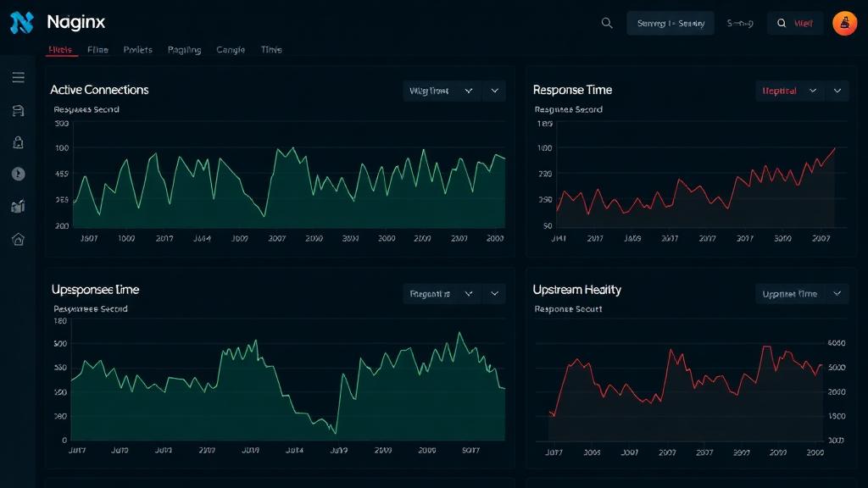Go to the home icon in the sidebar
Viewport: 868px width, 488px height.
[x=19, y=239]
